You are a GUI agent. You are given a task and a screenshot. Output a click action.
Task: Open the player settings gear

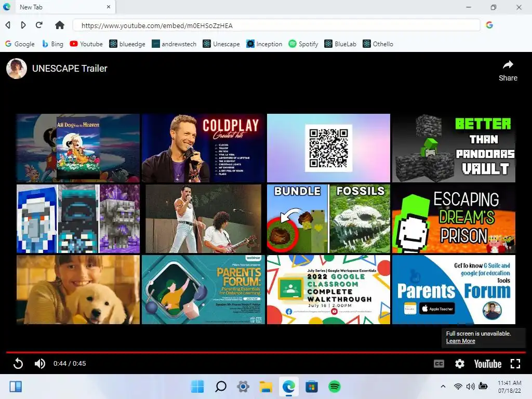coord(459,364)
